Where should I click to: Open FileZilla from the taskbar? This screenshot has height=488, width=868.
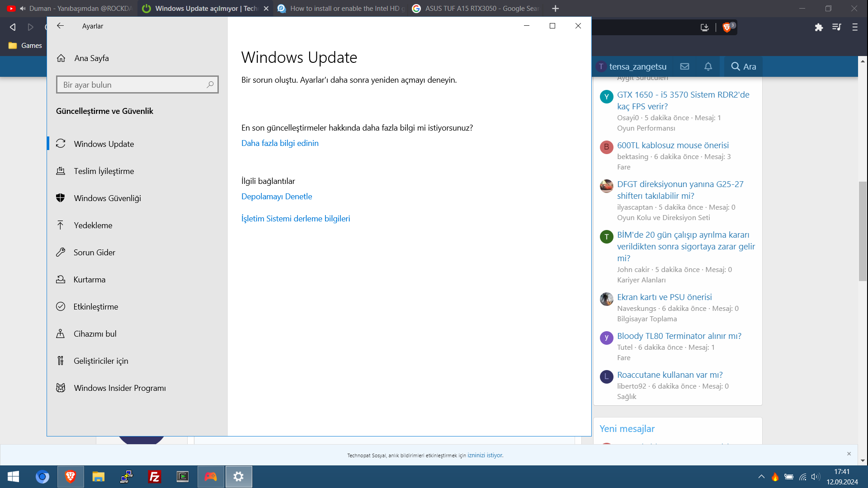point(155,477)
